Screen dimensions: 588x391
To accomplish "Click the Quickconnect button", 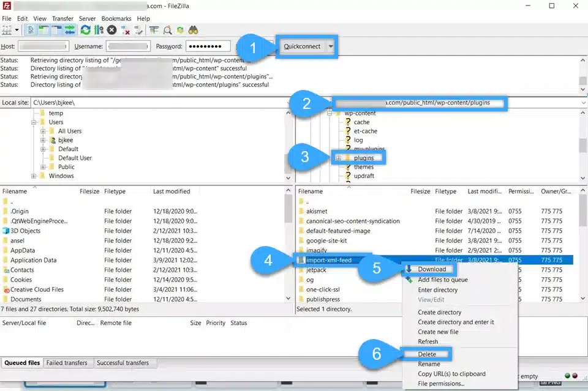I will (x=302, y=47).
